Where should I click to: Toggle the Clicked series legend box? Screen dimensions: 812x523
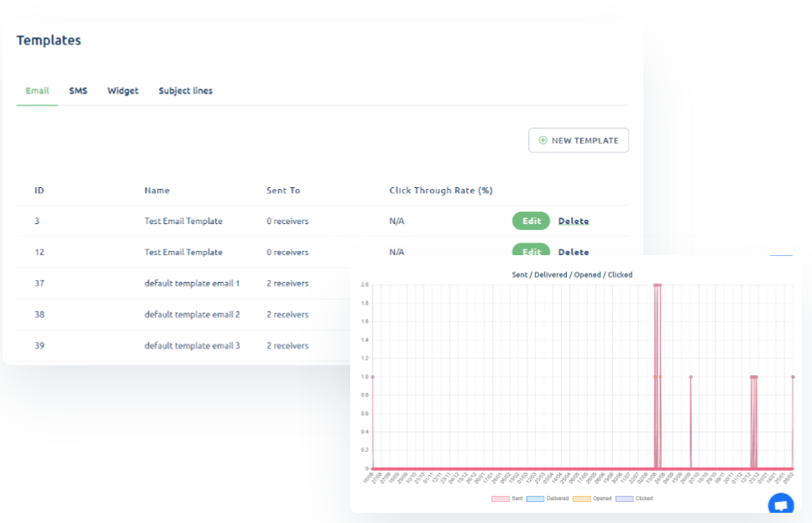(x=625, y=499)
